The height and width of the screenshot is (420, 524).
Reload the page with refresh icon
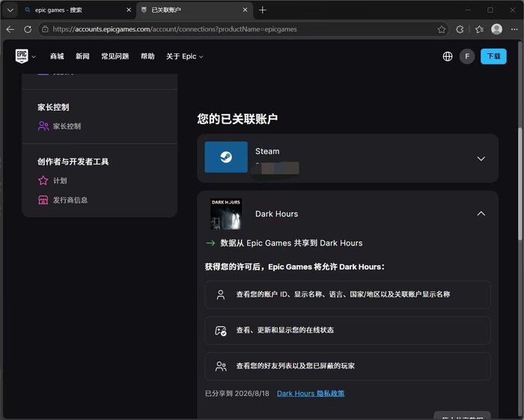click(28, 29)
